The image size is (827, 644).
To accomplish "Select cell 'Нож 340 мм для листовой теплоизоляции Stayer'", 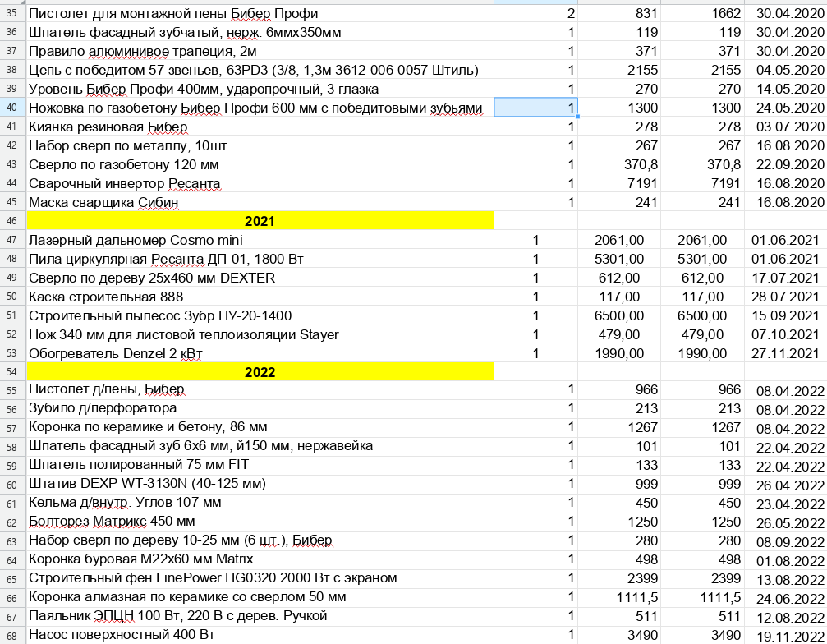I will [x=260, y=334].
